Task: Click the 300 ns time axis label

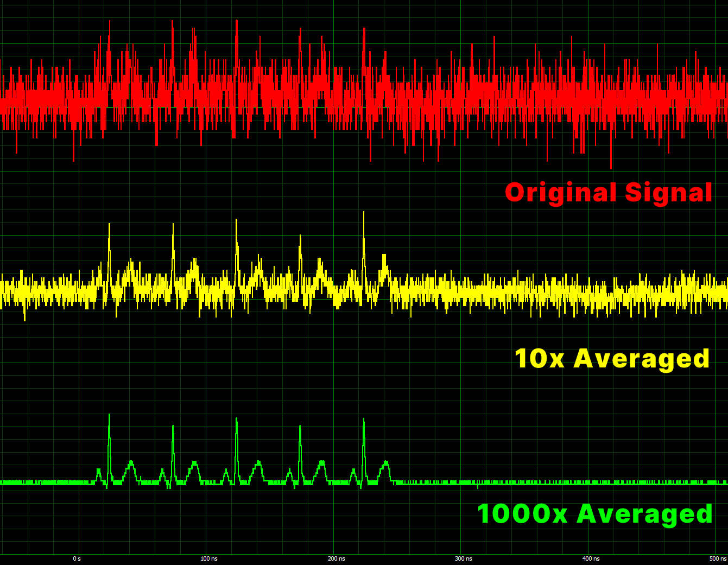Action: tap(463, 558)
